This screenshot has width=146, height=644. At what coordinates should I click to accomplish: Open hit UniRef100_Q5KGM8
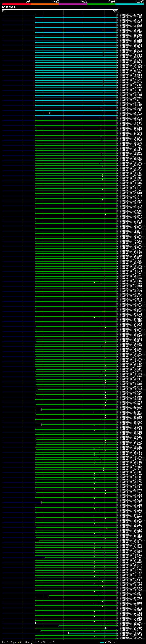click(131, 161)
